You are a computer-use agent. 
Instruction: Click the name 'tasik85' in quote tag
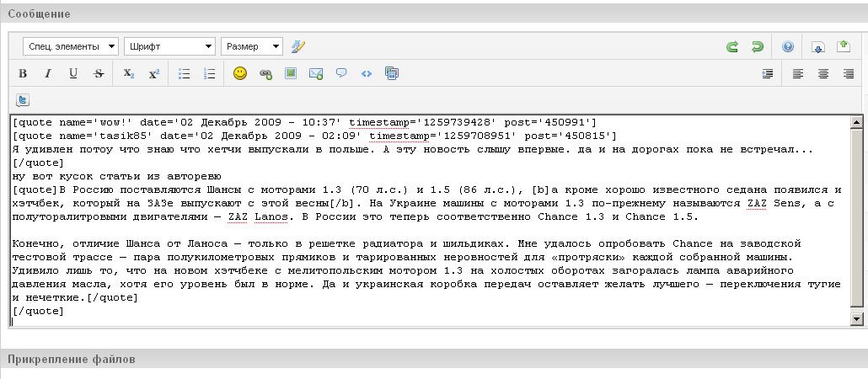pos(125,136)
